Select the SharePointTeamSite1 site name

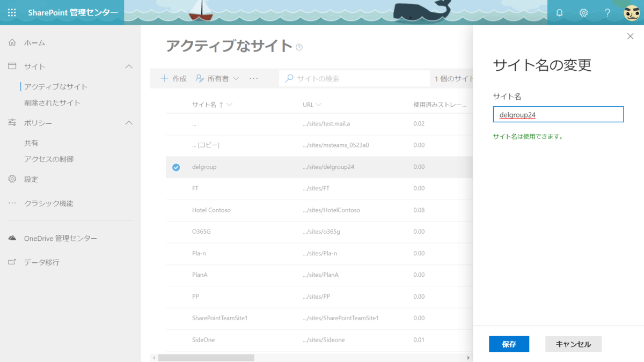pos(219,318)
